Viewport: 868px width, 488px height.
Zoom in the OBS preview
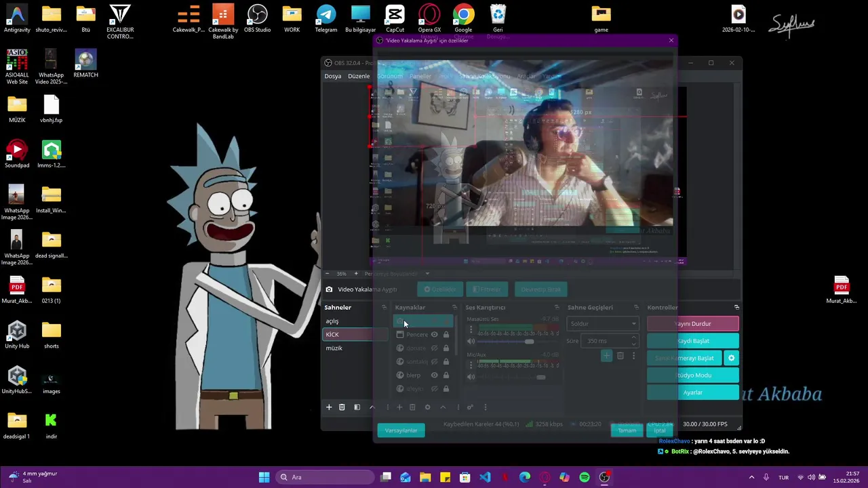coord(356,274)
